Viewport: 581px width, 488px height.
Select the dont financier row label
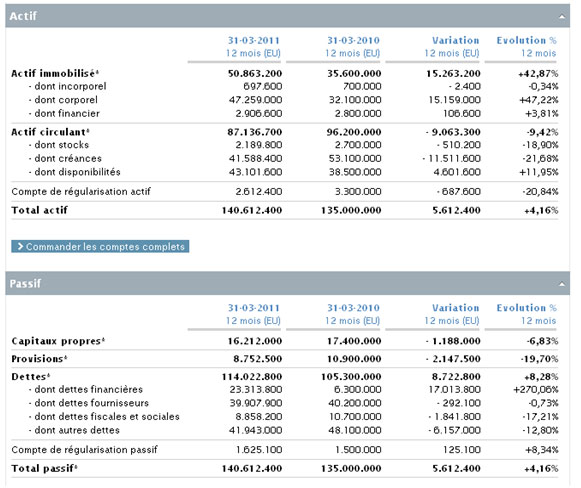coord(64,113)
